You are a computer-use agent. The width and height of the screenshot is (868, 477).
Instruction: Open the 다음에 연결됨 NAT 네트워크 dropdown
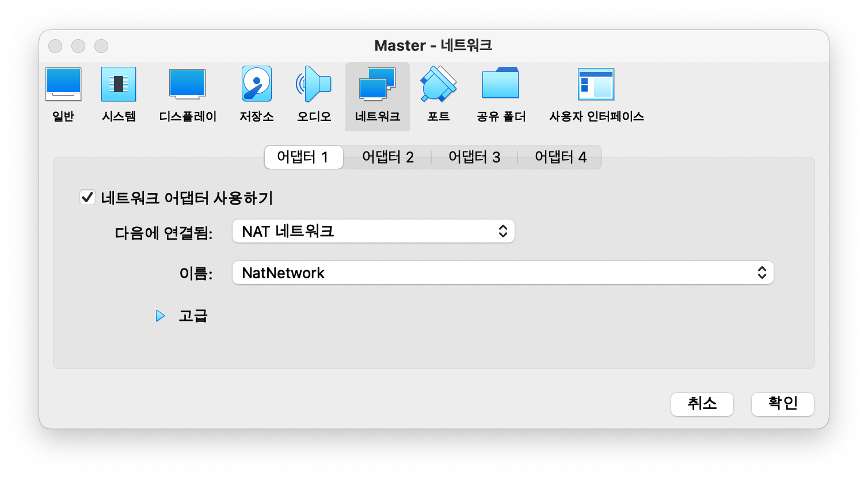pos(374,231)
